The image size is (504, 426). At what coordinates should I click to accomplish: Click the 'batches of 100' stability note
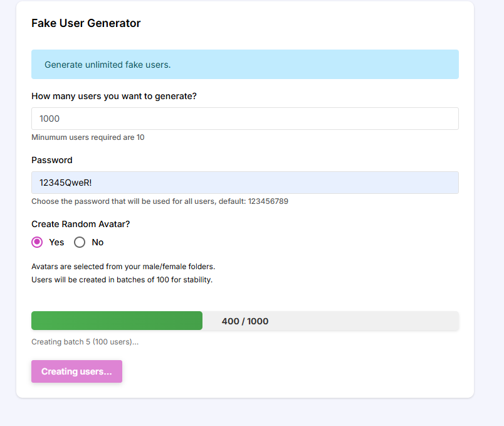(x=122, y=280)
